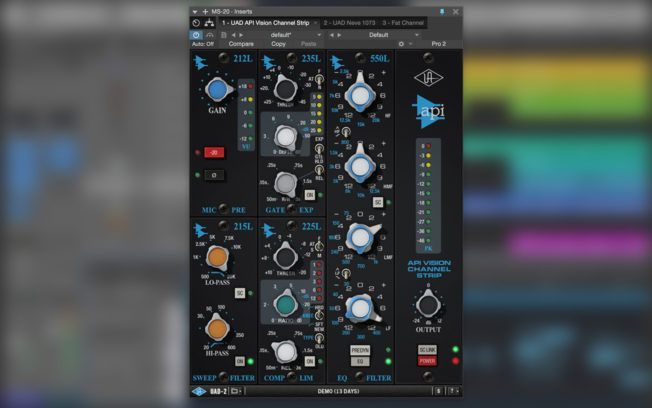This screenshot has height=408, width=652.
Task: Open the routing editor icon
Action: point(209,23)
